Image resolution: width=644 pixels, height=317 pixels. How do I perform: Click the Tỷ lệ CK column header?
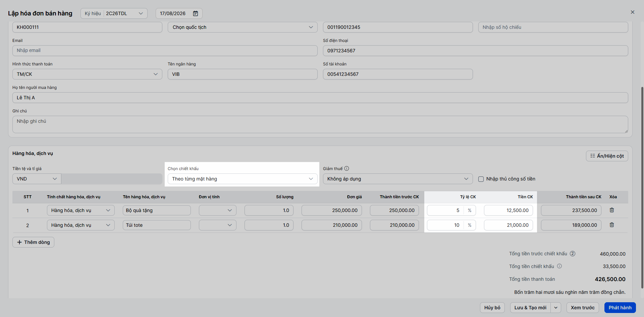pos(468,197)
